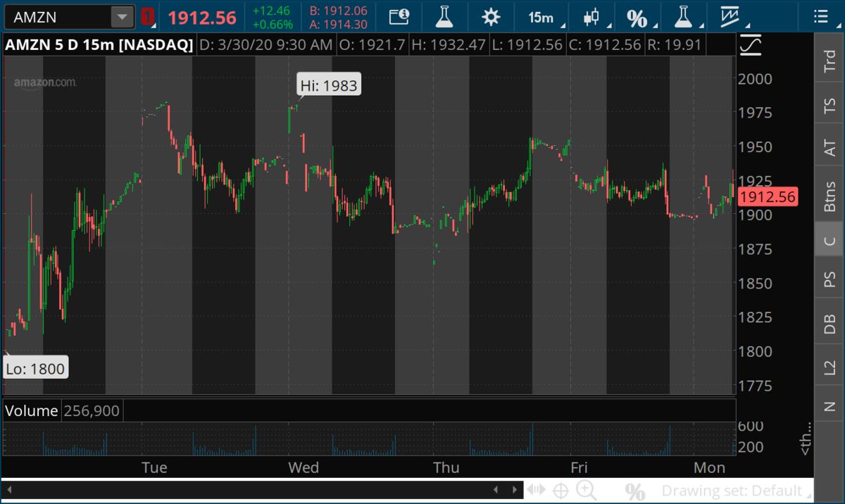This screenshot has width=845, height=504.
Task: Click the Mon label on time axis
Action: (709, 467)
